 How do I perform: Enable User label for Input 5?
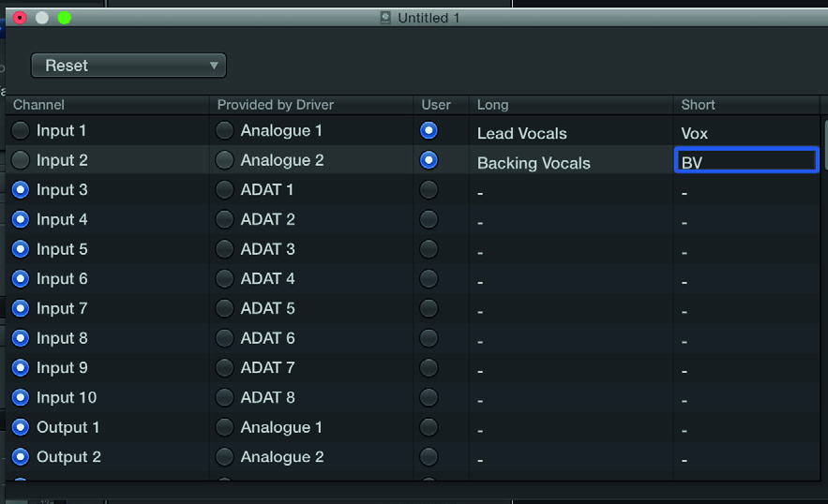(x=429, y=248)
